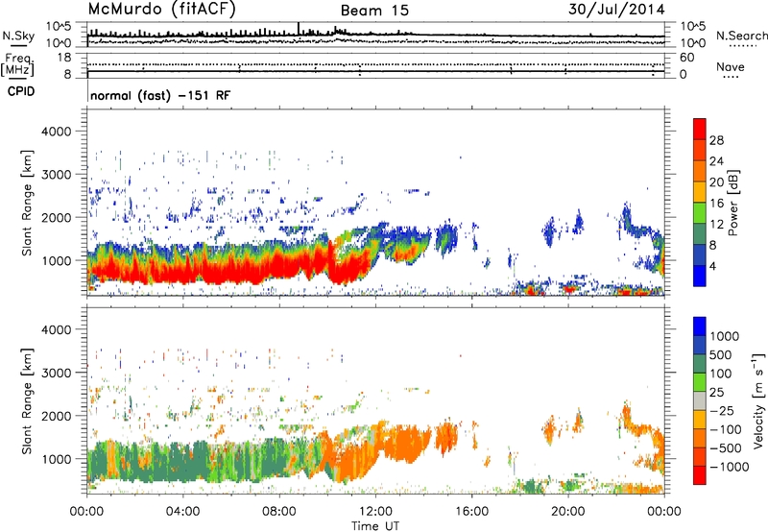Click the dotted line sample under Nave

(732, 77)
